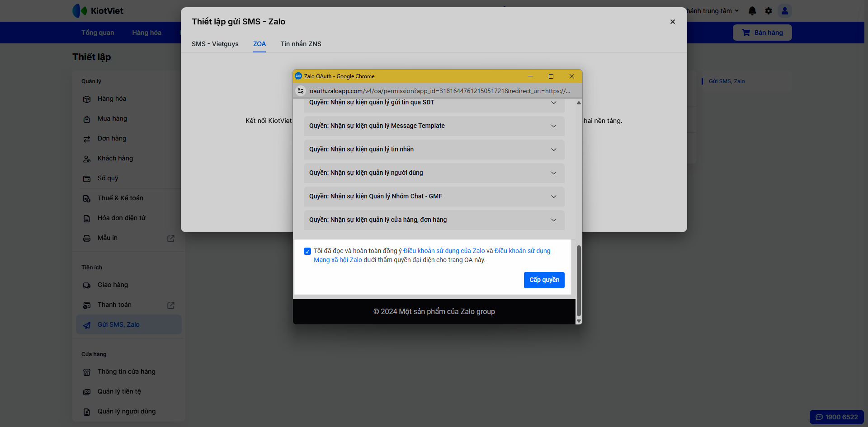Switch to Tin nhắn ZNS tab

(x=301, y=44)
